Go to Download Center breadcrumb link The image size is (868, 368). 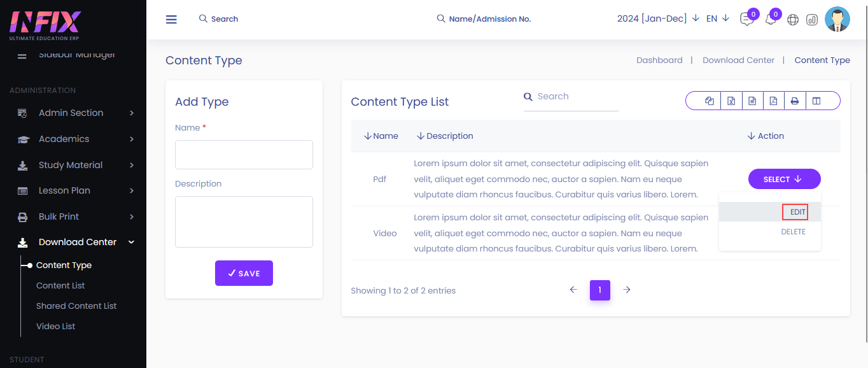tap(738, 60)
